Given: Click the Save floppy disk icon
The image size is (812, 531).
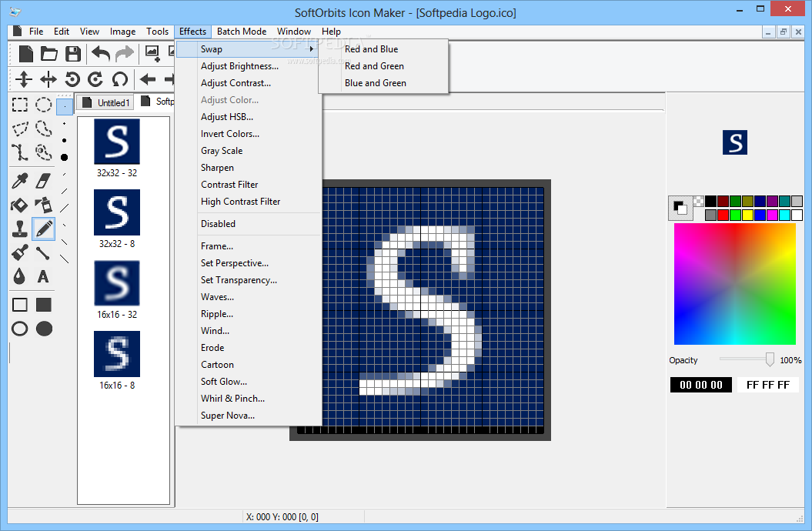Looking at the screenshot, I should [73, 54].
